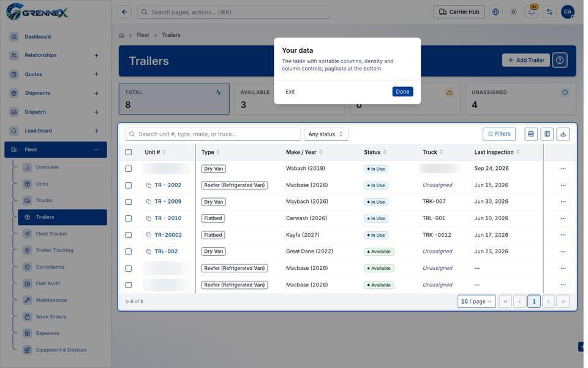The image size is (588, 368).
Task: Open the globe language icon
Action: click(496, 12)
